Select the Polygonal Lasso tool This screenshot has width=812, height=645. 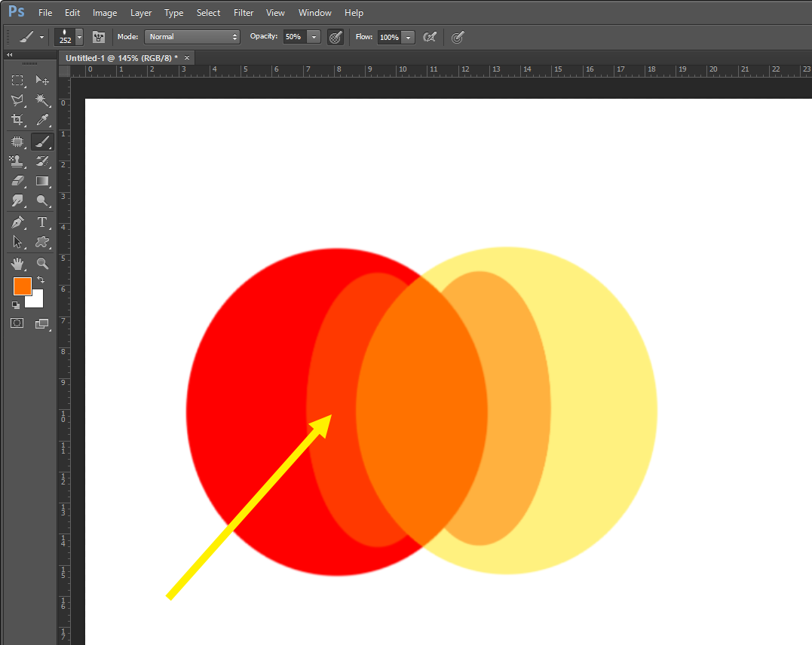pyautogui.click(x=17, y=100)
